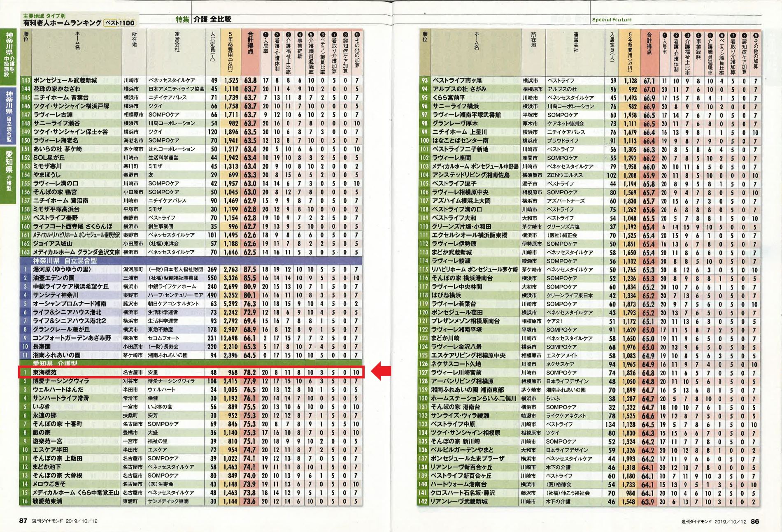Click the home name ベルビルガーデンやまと

pyautogui.click(x=462, y=450)
